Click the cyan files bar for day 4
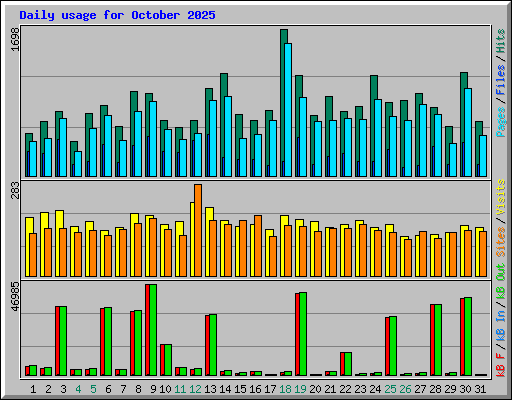 pos(78,164)
